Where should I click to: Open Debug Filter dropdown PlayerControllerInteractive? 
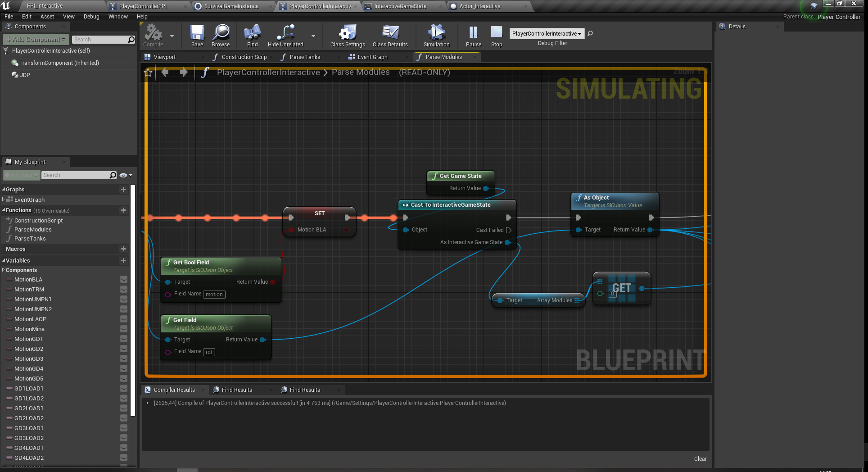[547, 34]
